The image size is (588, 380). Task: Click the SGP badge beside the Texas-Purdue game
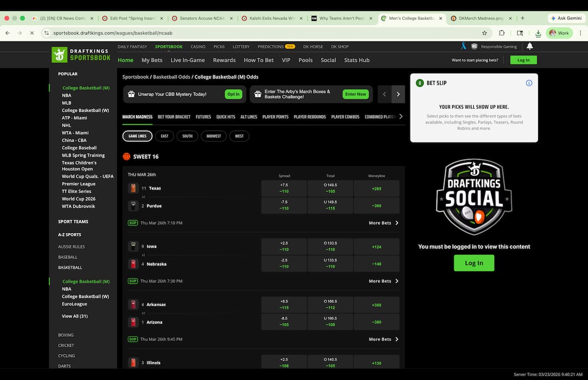coord(132,222)
